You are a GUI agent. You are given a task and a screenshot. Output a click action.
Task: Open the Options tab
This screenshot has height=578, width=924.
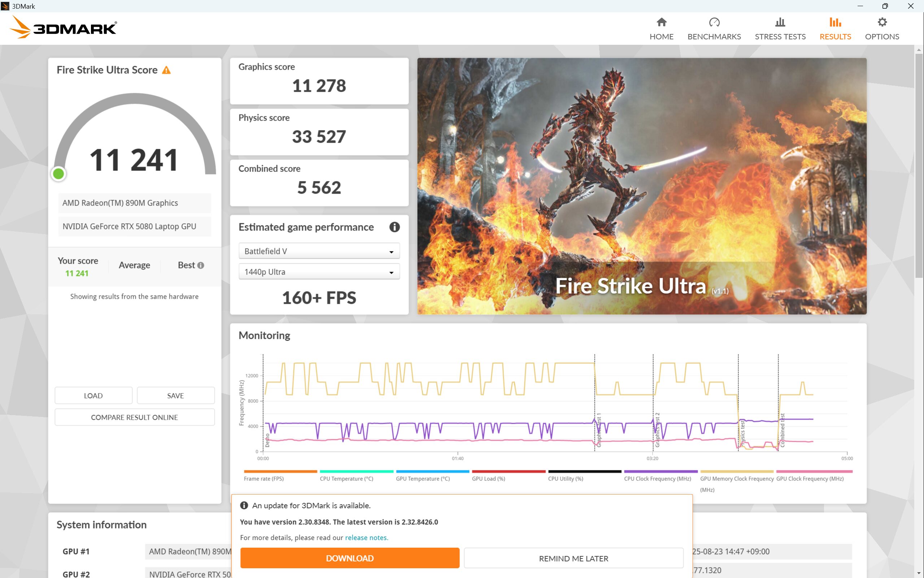[882, 29]
